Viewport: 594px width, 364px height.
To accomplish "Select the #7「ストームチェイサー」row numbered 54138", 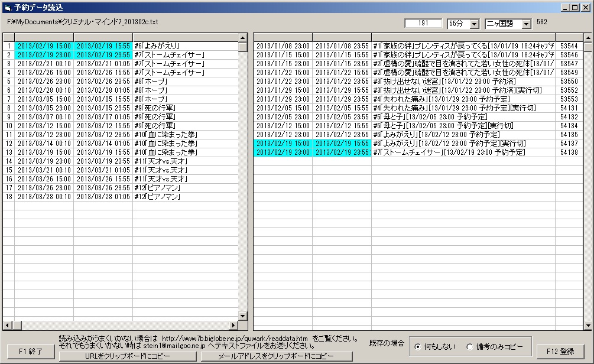I will click(x=414, y=152).
